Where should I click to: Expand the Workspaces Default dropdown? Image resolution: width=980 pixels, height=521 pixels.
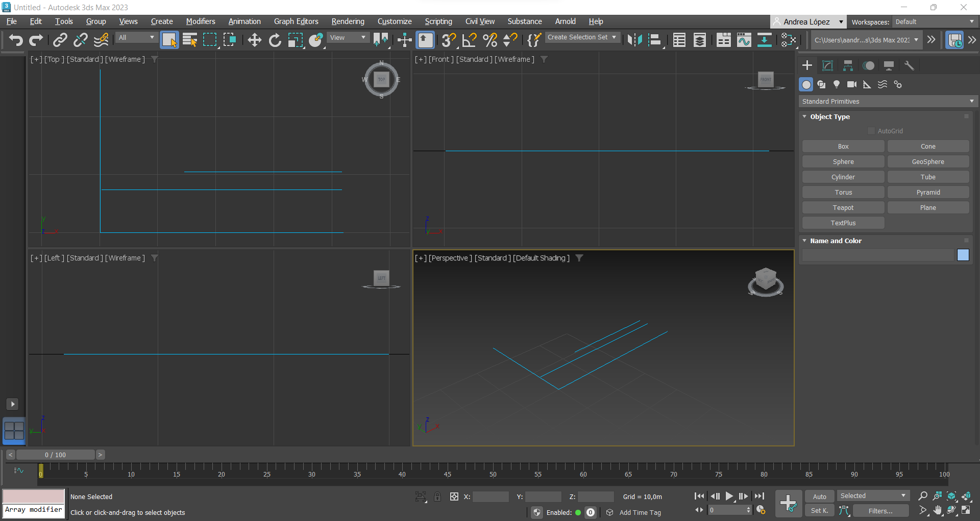[934, 21]
